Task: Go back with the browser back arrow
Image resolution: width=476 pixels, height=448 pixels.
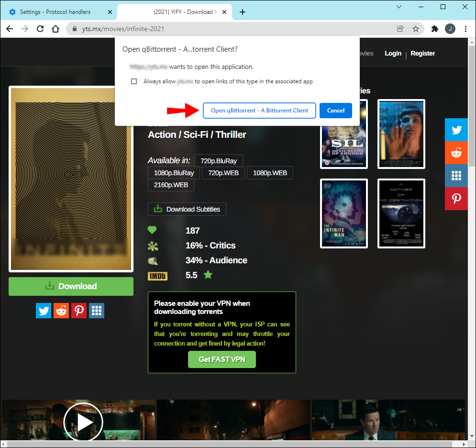Action: pyautogui.click(x=10, y=29)
